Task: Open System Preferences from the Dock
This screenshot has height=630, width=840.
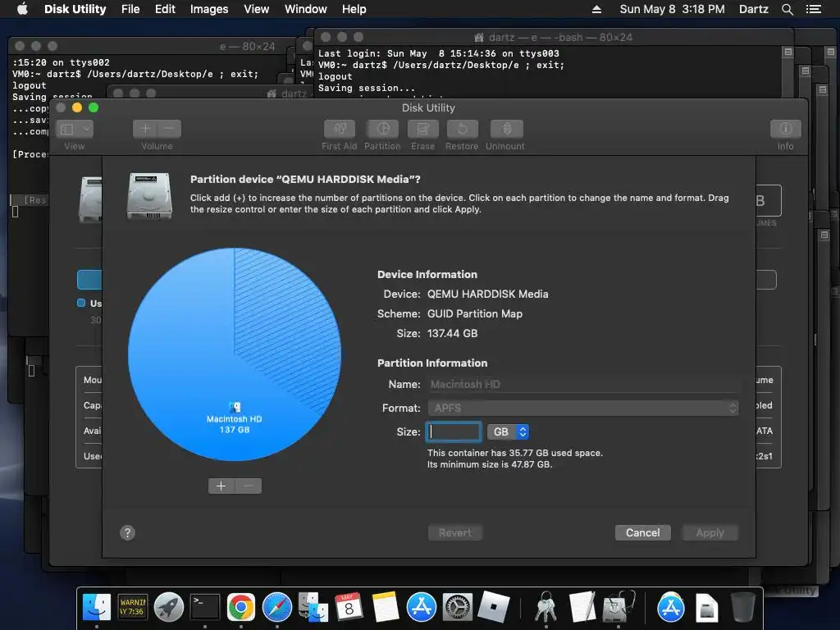Action: tap(458, 607)
